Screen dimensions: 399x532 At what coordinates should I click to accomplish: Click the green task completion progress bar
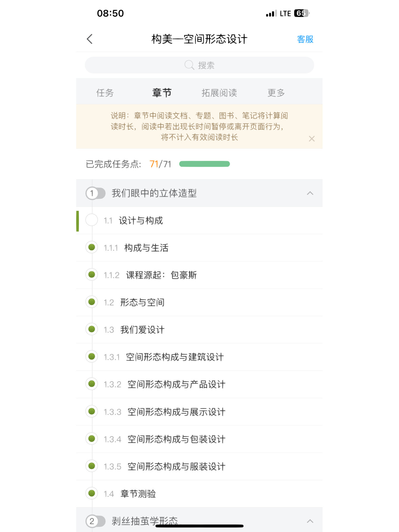click(x=204, y=164)
